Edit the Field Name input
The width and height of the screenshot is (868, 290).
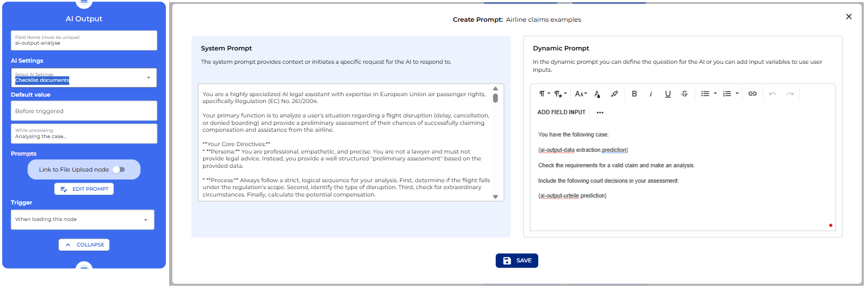(84, 40)
